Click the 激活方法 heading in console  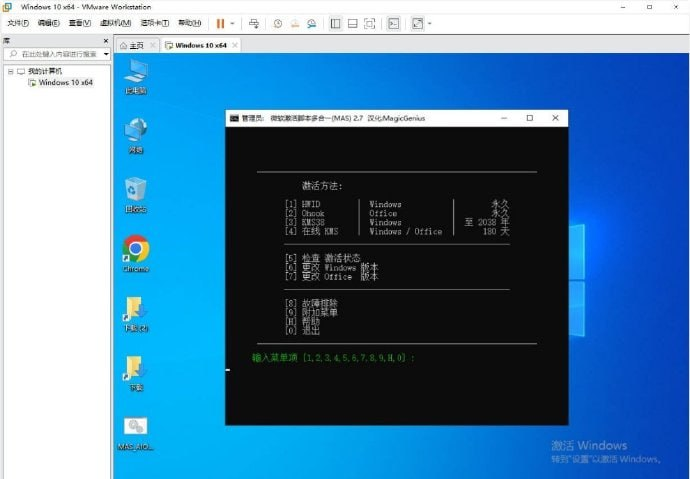coord(322,186)
